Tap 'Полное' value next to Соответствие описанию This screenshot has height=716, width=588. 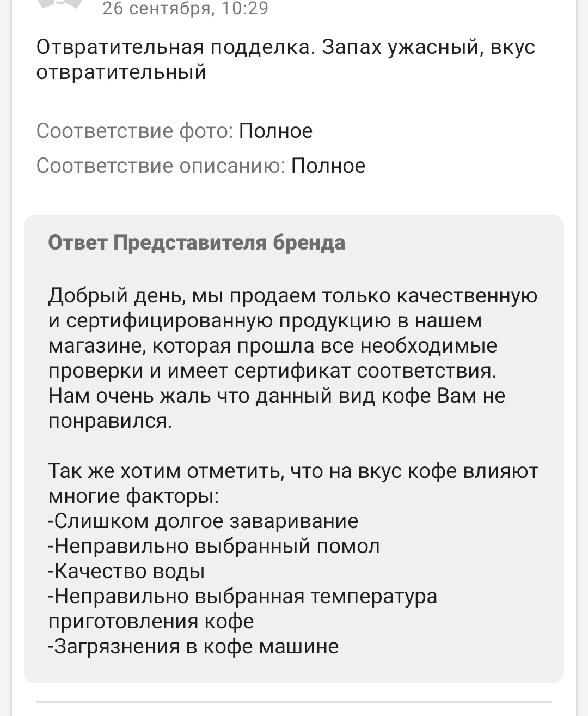point(328,166)
